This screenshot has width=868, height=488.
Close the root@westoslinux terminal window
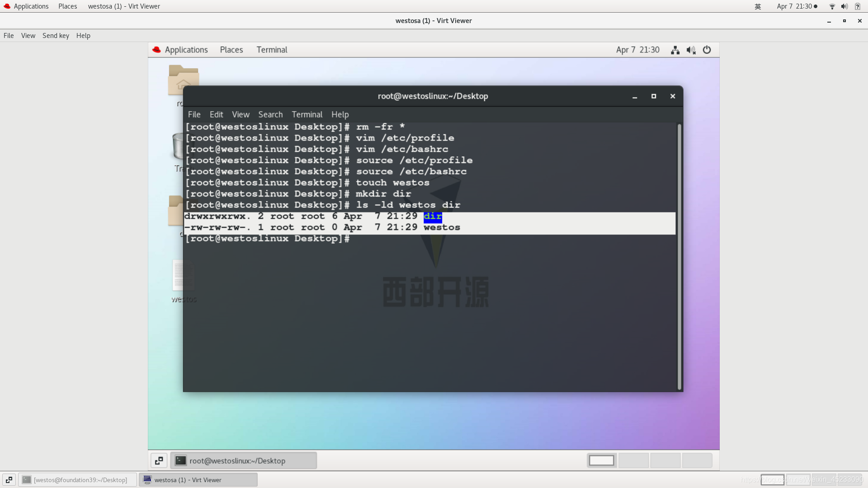[673, 96]
